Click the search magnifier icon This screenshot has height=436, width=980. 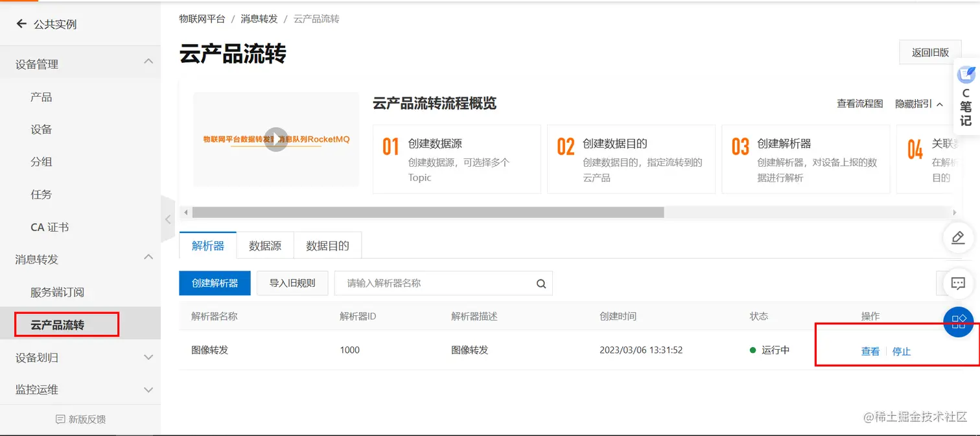click(x=541, y=284)
